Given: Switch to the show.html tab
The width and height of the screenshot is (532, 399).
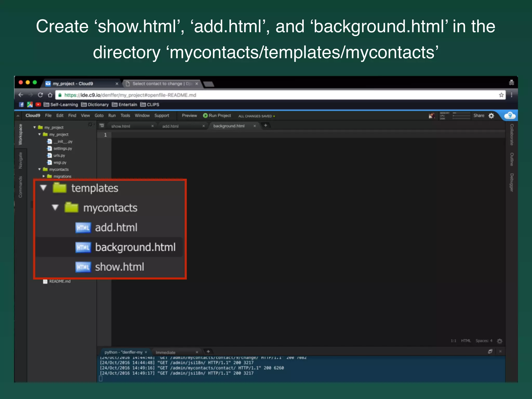Looking at the screenshot, I should (x=121, y=126).
